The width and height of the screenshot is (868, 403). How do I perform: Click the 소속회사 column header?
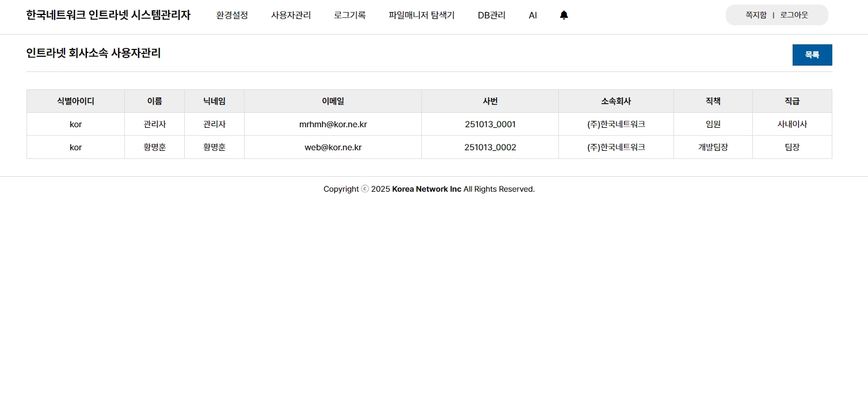(616, 101)
